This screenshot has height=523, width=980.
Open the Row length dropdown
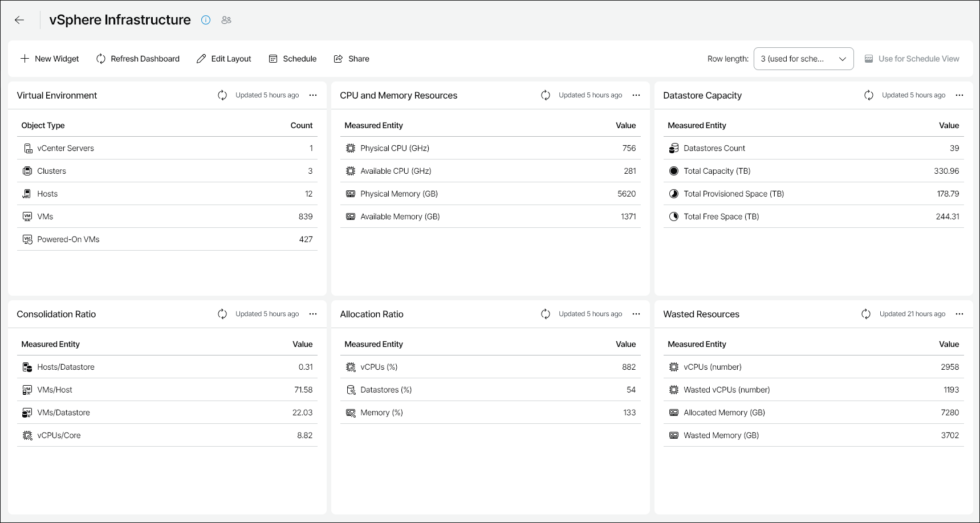803,59
